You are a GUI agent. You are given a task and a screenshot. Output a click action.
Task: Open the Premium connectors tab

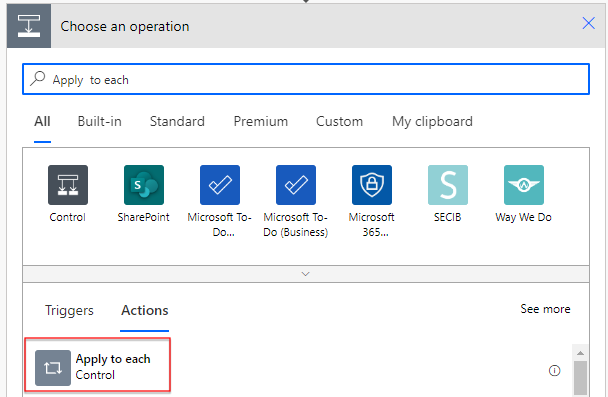[261, 121]
